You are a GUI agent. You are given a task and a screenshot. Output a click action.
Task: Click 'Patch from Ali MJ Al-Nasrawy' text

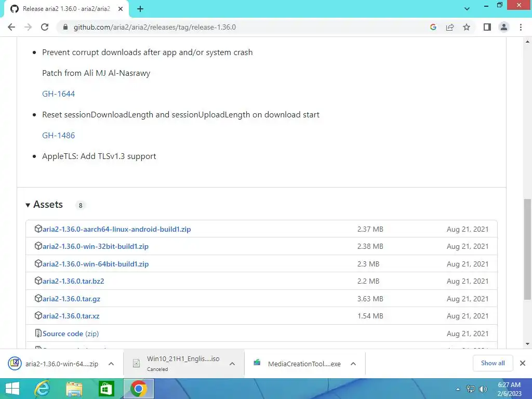(x=96, y=73)
